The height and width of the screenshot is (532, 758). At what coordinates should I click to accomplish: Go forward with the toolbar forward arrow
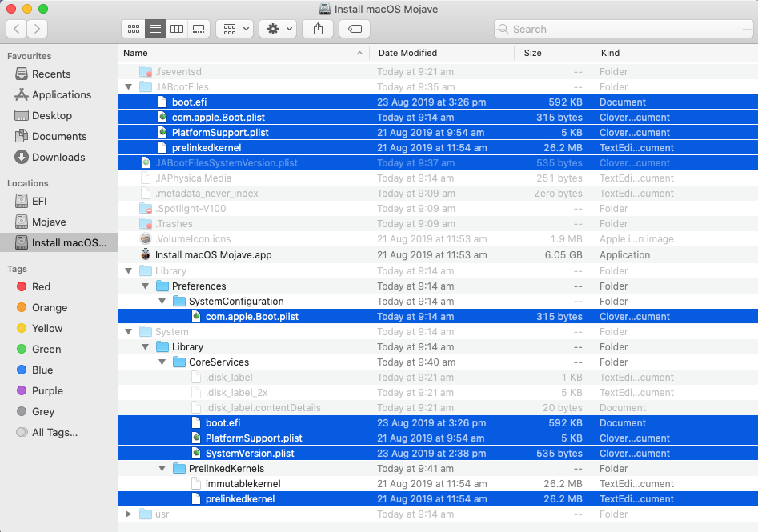[x=38, y=29]
